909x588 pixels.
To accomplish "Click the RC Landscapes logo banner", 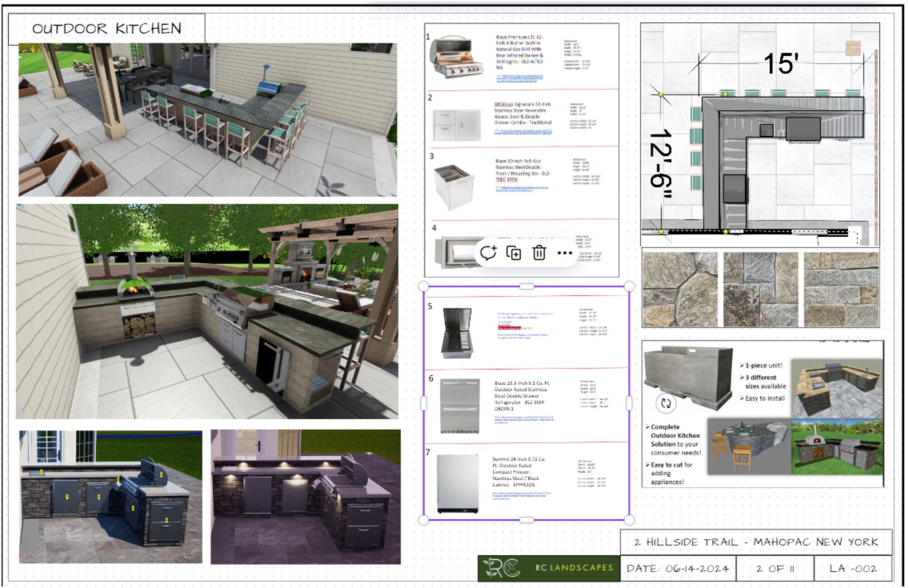I will [x=549, y=568].
